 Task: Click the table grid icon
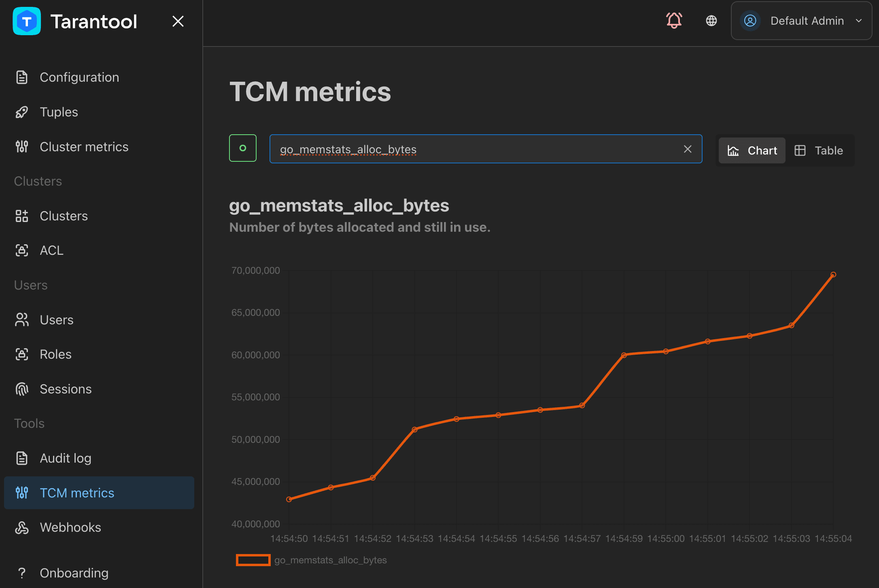(x=800, y=150)
